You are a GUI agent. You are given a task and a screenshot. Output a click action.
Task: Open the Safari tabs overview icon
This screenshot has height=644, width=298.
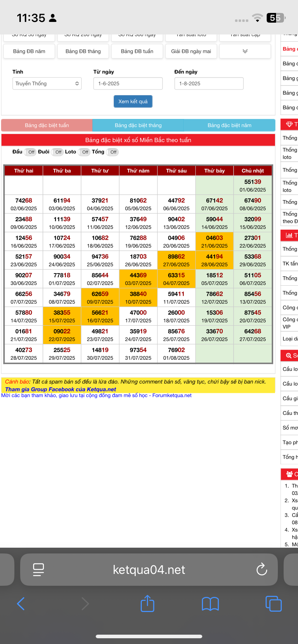tap(273, 604)
